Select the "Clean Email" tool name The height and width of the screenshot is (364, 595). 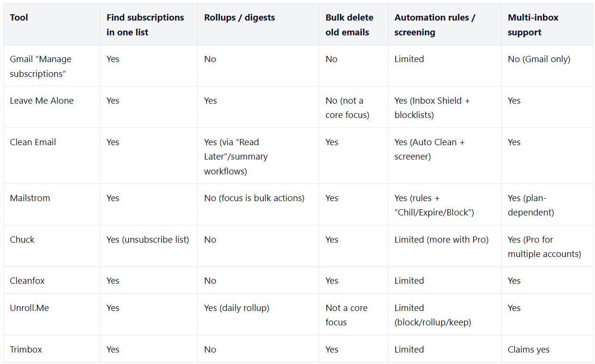coord(33,142)
